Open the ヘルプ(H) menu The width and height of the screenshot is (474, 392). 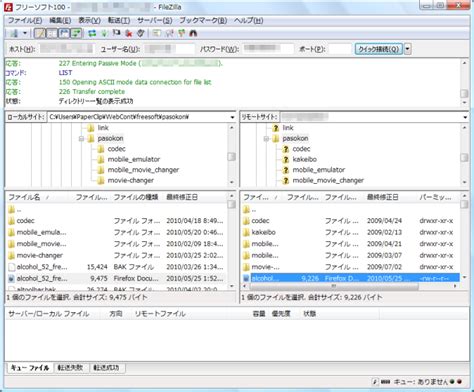248,21
